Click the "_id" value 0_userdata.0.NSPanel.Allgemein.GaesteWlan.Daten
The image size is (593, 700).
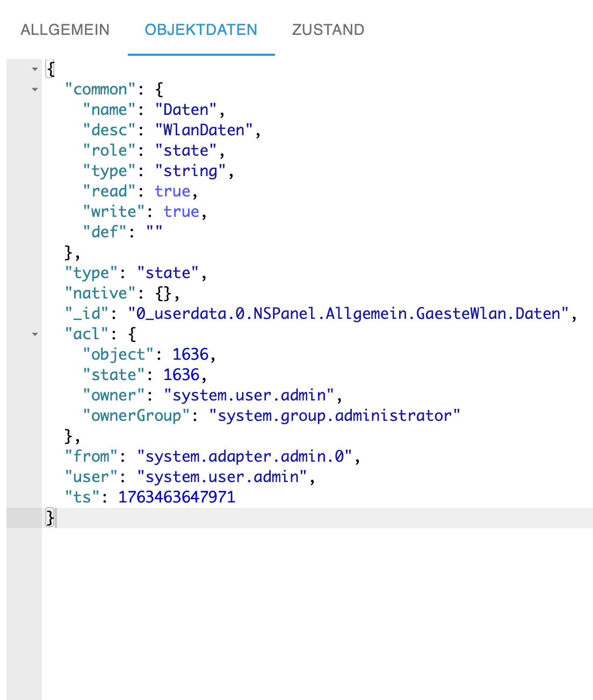[348, 313]
